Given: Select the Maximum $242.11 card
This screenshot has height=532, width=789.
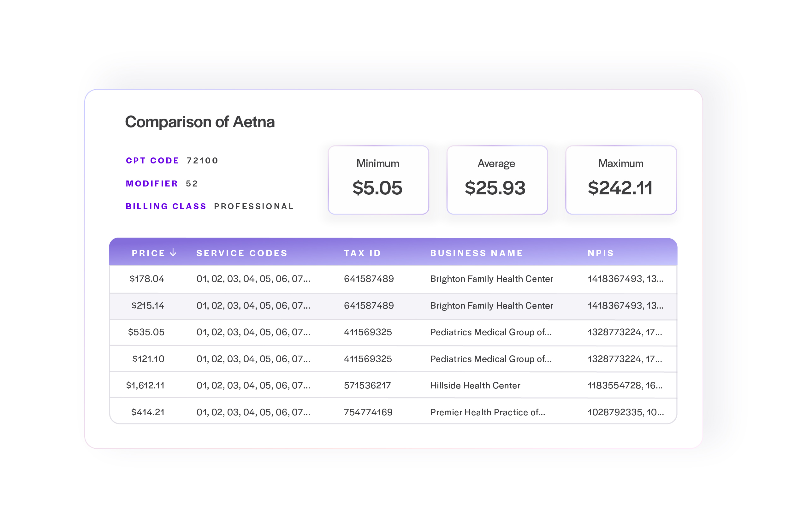Looking at the screenshot, I should 621,180.
